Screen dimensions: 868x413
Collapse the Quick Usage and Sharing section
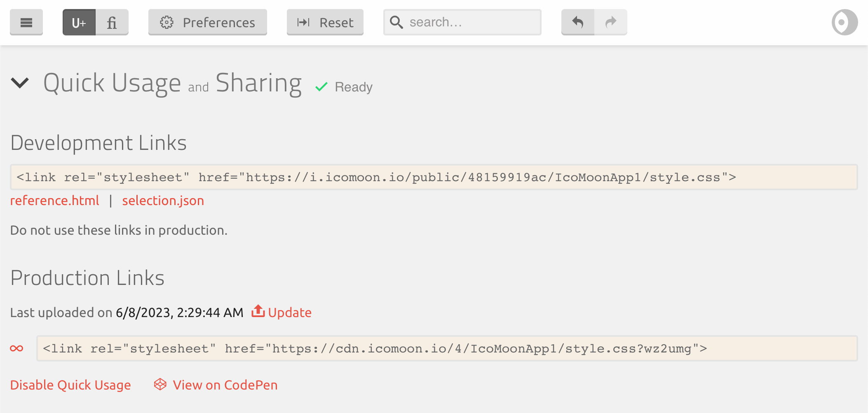coord(20,83)
